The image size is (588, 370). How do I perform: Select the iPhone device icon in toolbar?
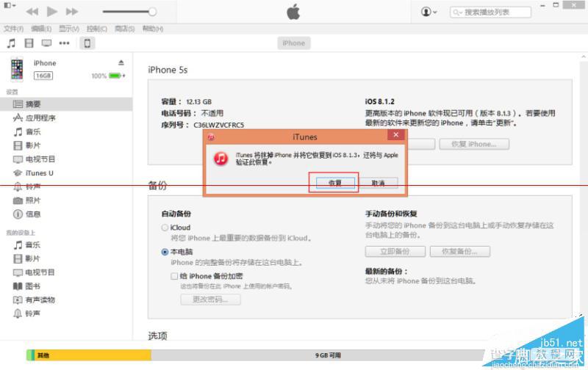87,43
